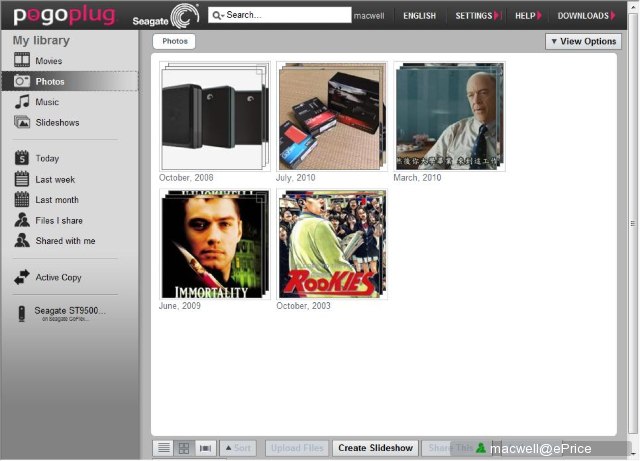Click the Music note icon
The height and width of the screenshot is (461, 640).
click(22, 101)
